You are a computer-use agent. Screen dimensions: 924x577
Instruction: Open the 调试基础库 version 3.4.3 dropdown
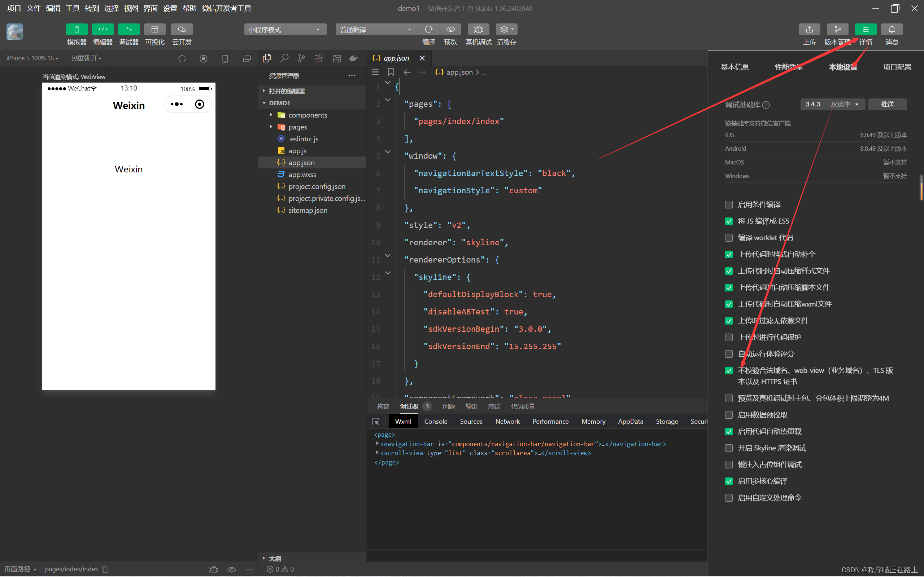[x=832, y=104]
